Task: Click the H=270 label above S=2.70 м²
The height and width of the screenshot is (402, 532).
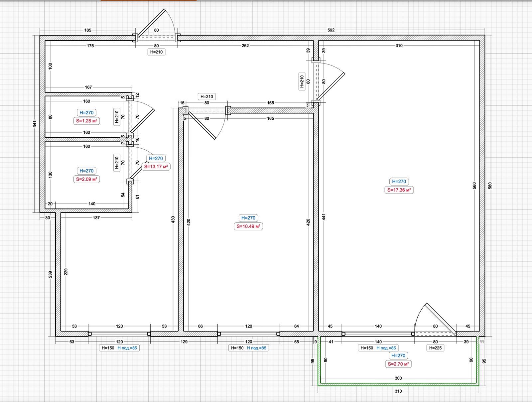Action: point(398,356)
